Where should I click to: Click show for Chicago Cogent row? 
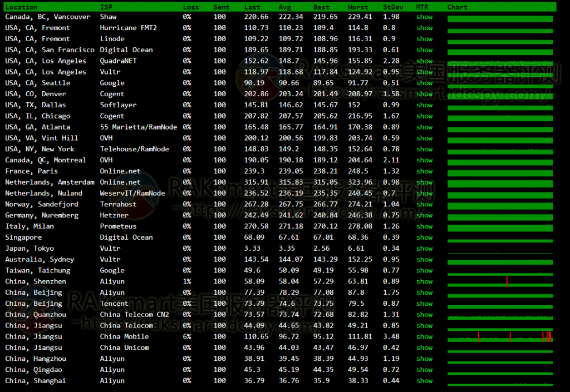click(424, 116)
